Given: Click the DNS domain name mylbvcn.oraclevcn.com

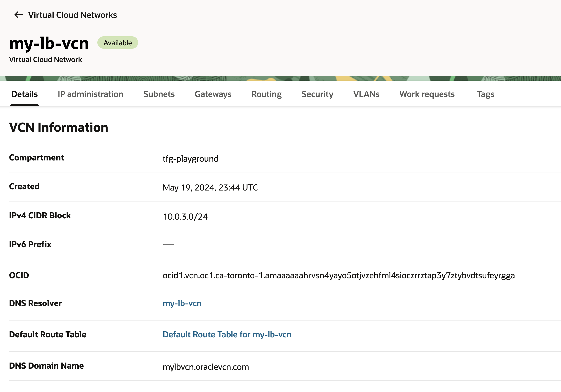Looking at the screenshot, I should [206, 367].
